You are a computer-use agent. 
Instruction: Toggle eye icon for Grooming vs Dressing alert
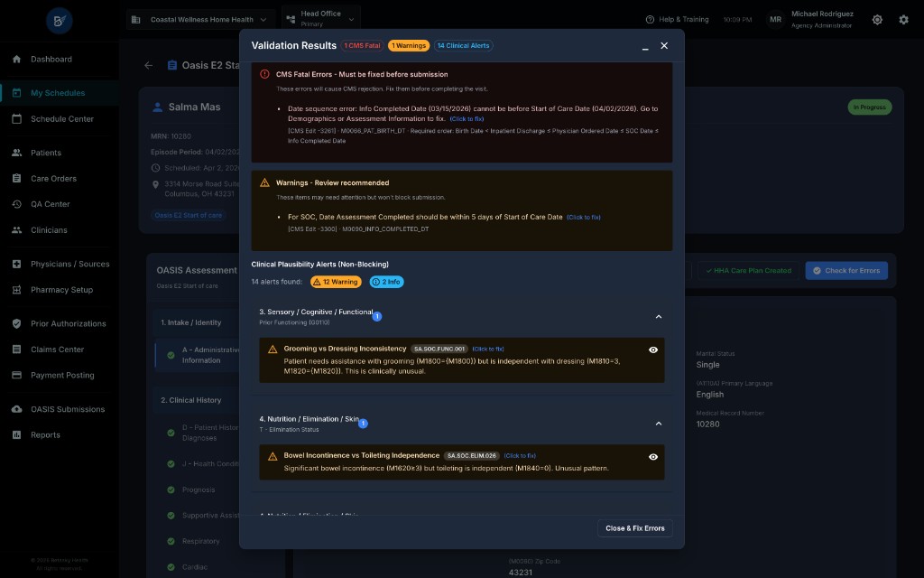653,350
